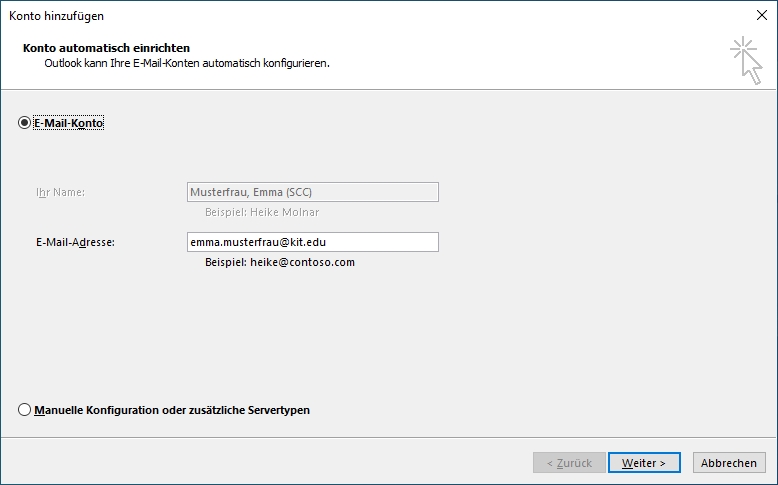Click the Beispiel: Heike Molnar hint text

click(262, 212)
